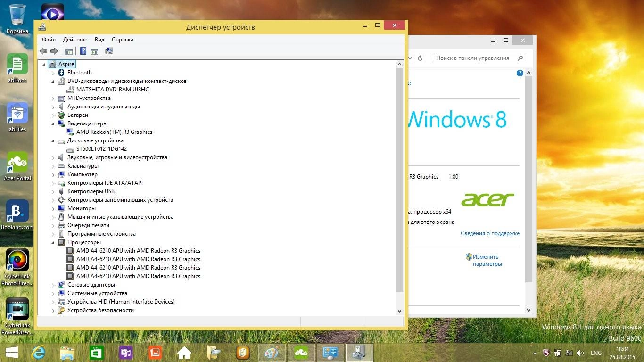This screenshot has width=644, height=362.
Task: Open CyberLink PhotoDirector desktop shortcut
Action: 17,268
